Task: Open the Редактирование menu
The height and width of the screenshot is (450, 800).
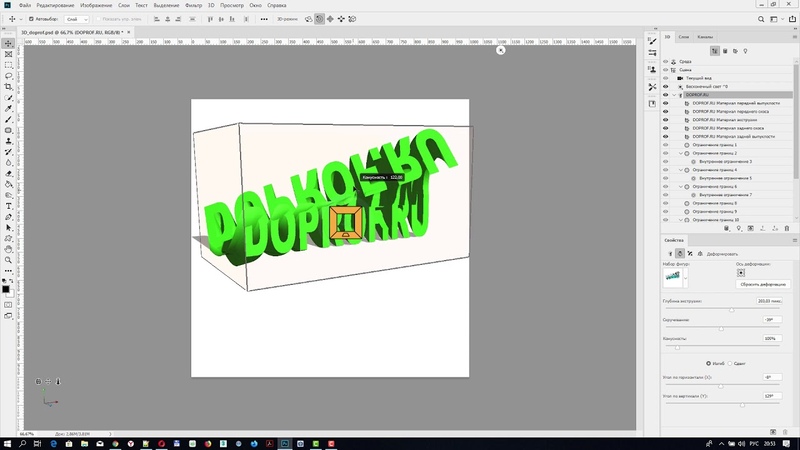Action: (x=55, y=5)
